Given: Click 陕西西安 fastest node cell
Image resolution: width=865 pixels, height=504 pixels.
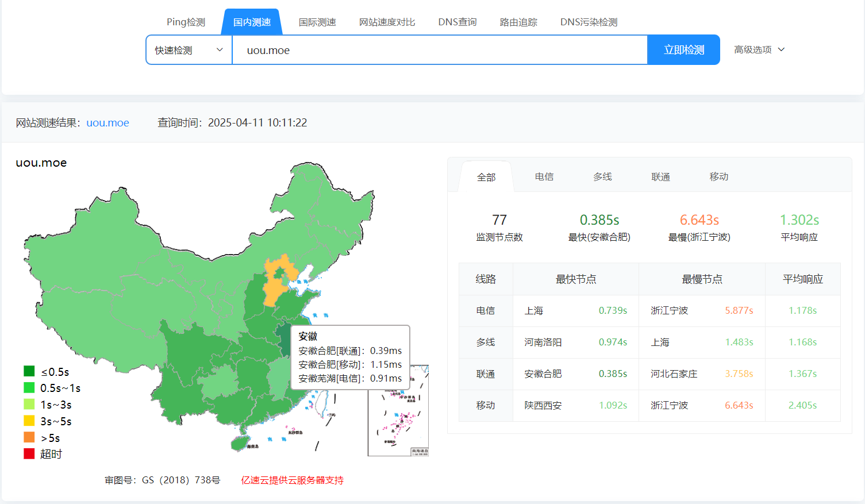Looking at the screenshot, I should point(543,405).
